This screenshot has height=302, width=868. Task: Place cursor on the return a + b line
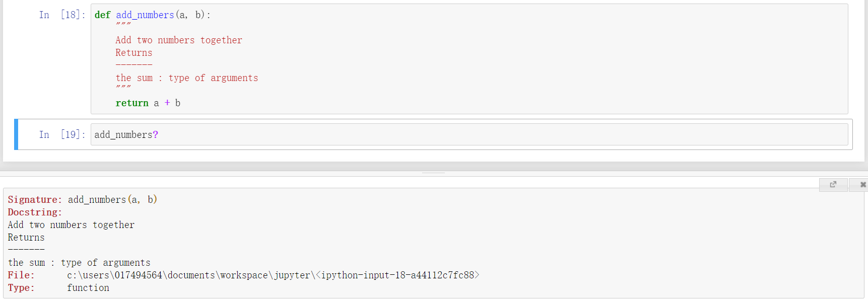pyautogui.click(x=148, y=103)
